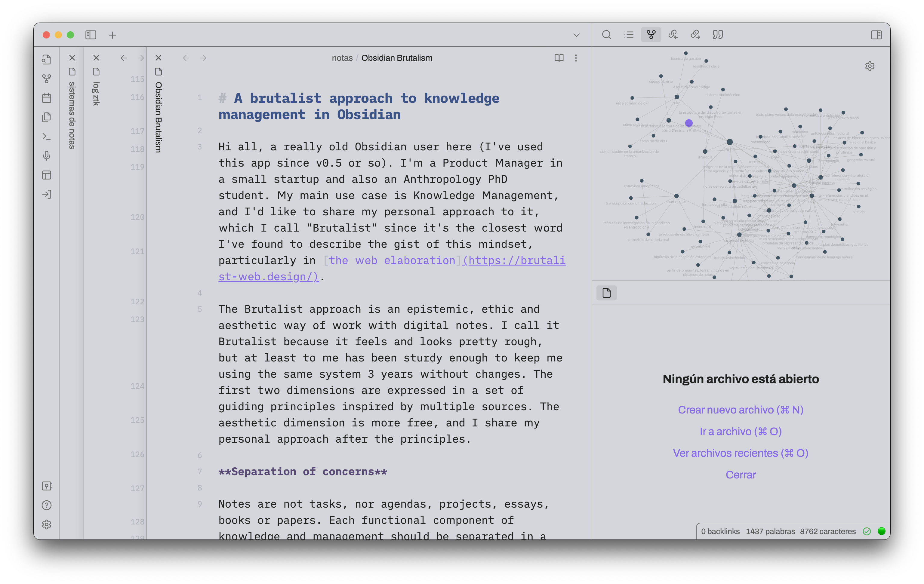The height and width of the screenshot is (584, 924).
Task: Add a new tab with plus button
Action: 112,35
